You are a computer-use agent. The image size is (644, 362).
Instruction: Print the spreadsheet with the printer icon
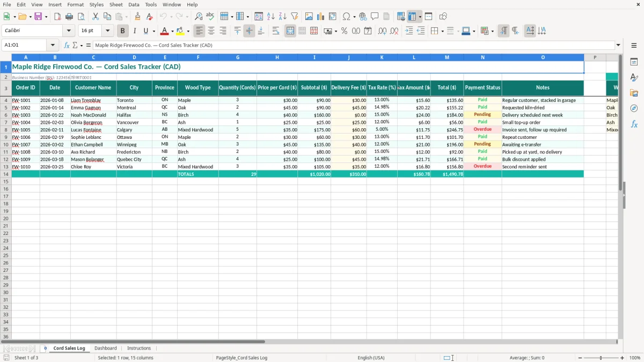click(x=69, y=17)
